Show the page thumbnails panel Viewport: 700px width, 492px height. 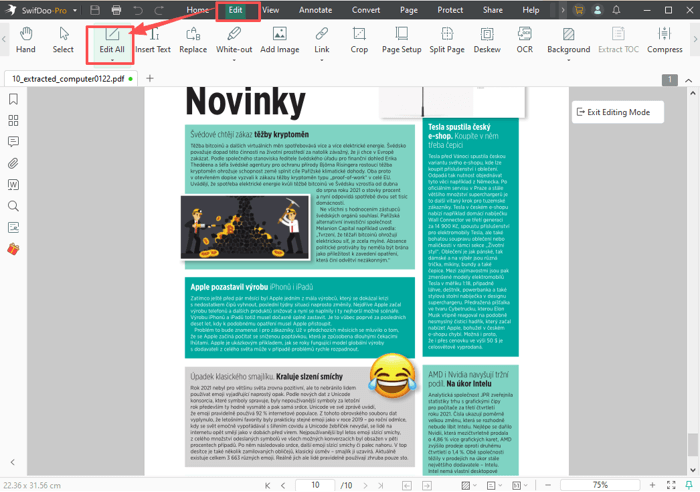click(x=13, y=121)
